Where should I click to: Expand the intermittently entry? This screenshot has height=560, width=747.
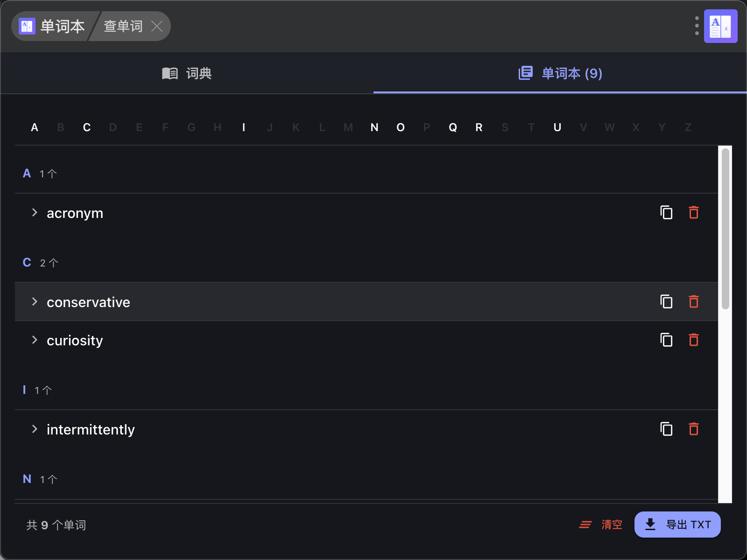tap(35, 429)
